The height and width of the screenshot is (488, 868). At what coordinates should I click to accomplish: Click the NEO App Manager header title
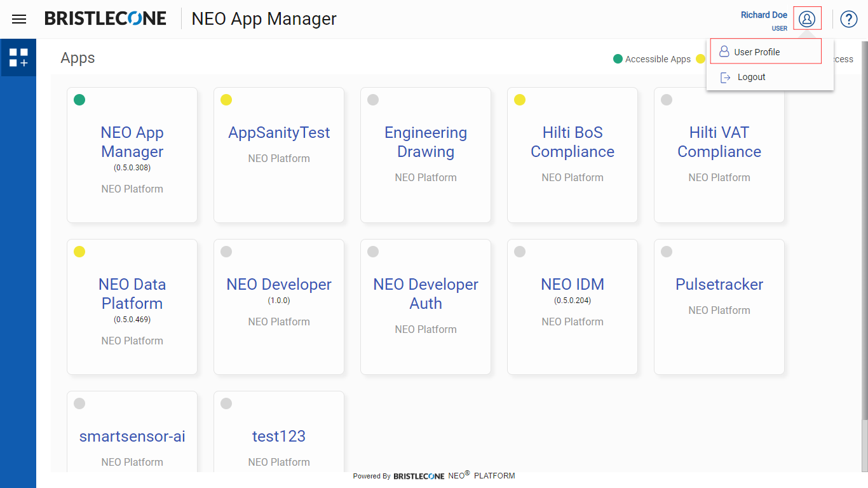264,19
